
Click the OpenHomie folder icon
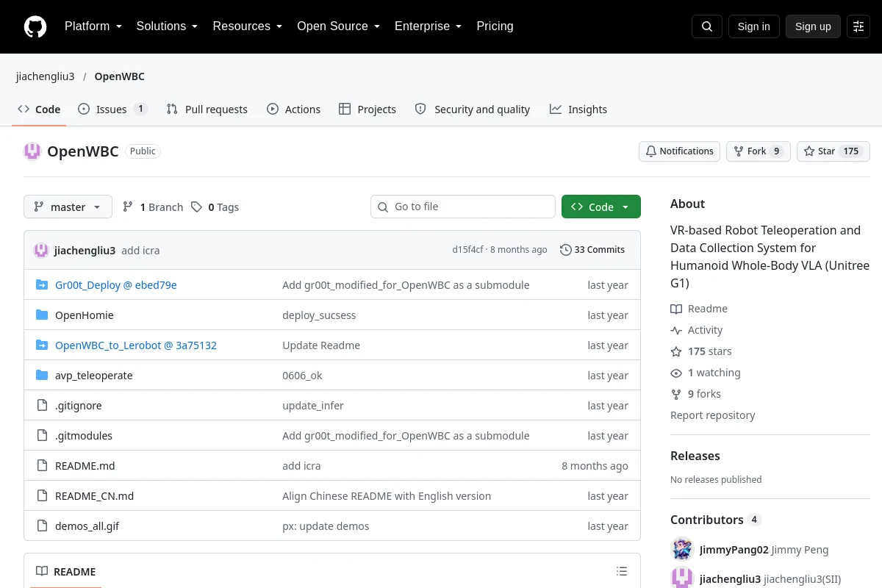[x=42, y=315]
